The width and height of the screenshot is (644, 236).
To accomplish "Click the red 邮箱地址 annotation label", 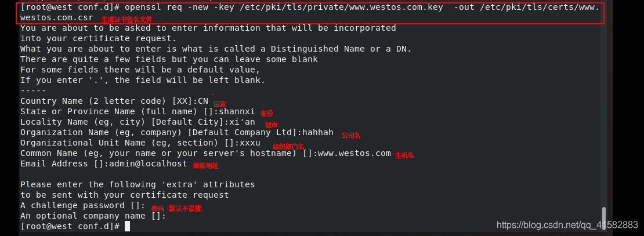I will click(206, 166).
